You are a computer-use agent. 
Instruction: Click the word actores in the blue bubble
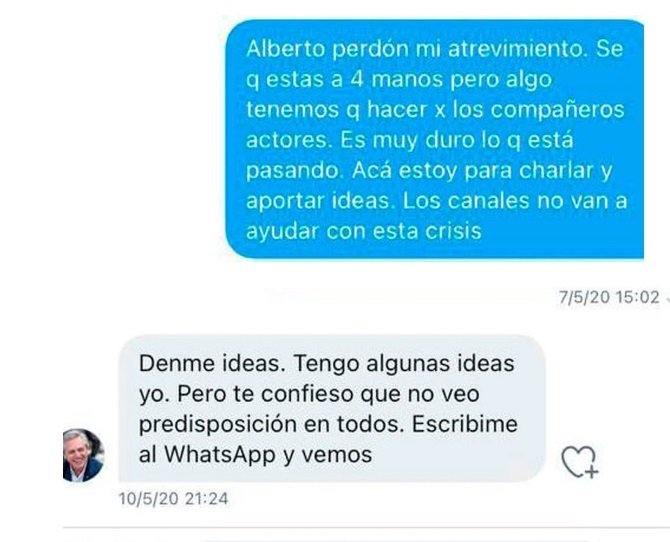(x=289, y=140)
